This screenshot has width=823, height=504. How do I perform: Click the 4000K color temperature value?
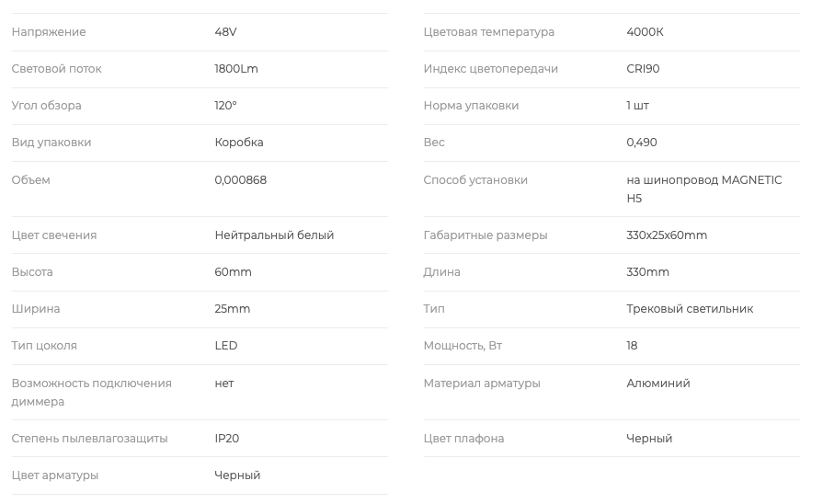[645, 32]
